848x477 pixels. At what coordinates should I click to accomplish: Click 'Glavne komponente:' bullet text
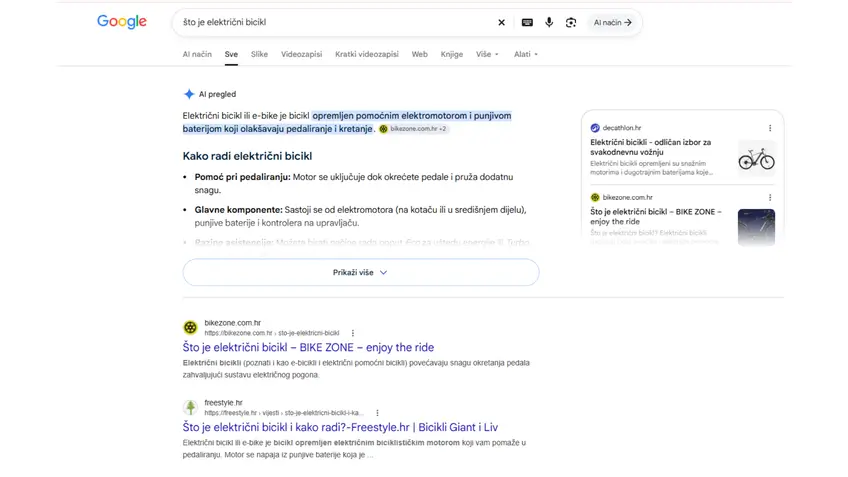click(238, 210)
